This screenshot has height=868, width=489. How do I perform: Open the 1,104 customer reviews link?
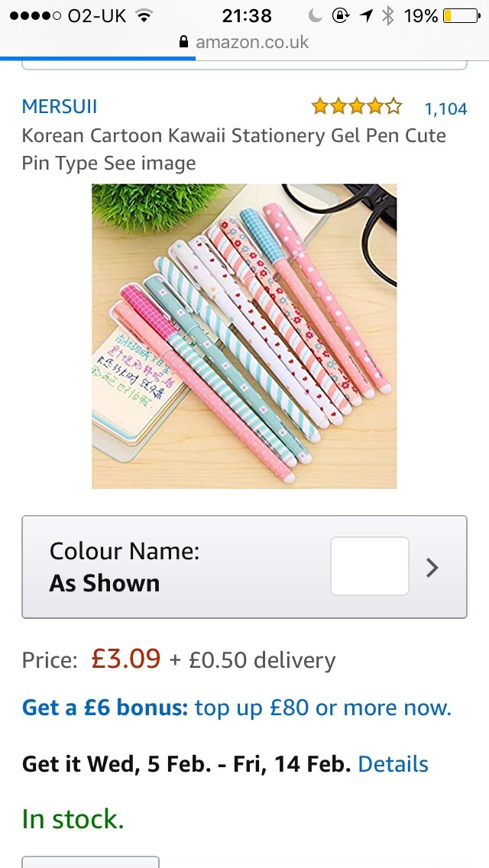445,108
